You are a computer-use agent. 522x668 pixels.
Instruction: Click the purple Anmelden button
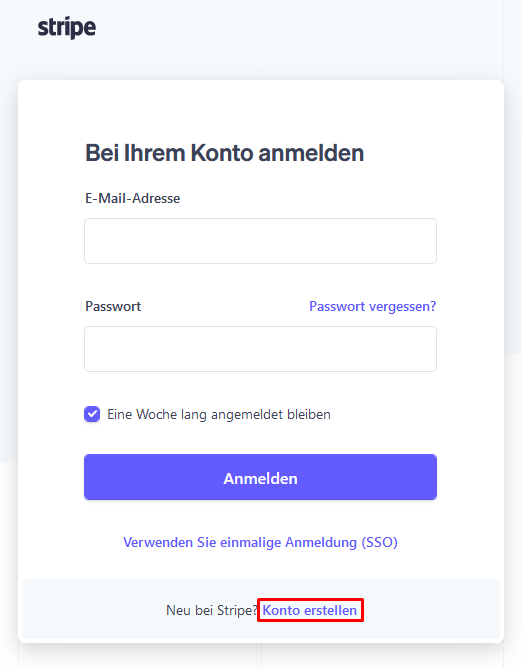260,477
